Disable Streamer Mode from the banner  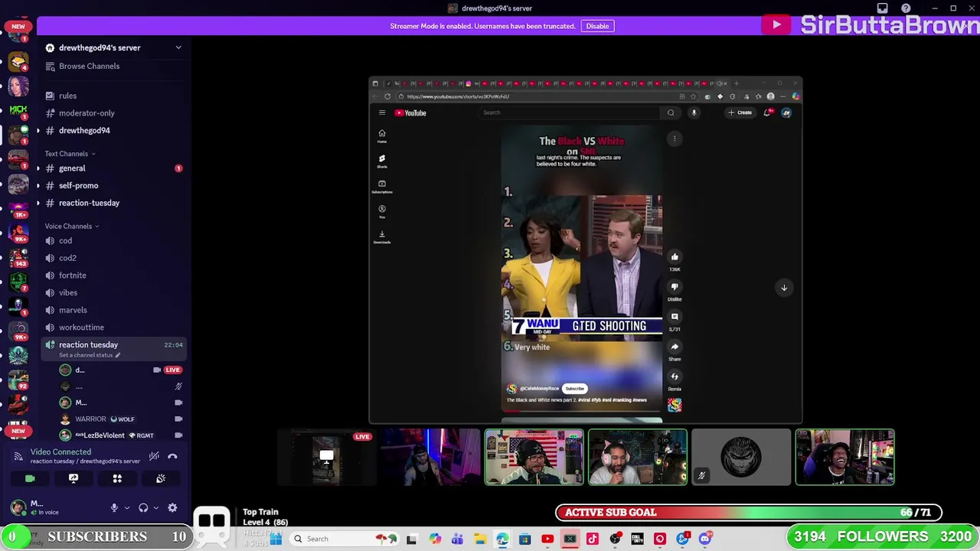pos(597,26)
